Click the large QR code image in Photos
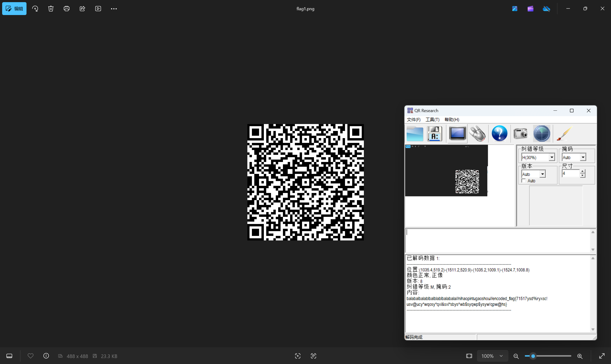 point(305,182)
